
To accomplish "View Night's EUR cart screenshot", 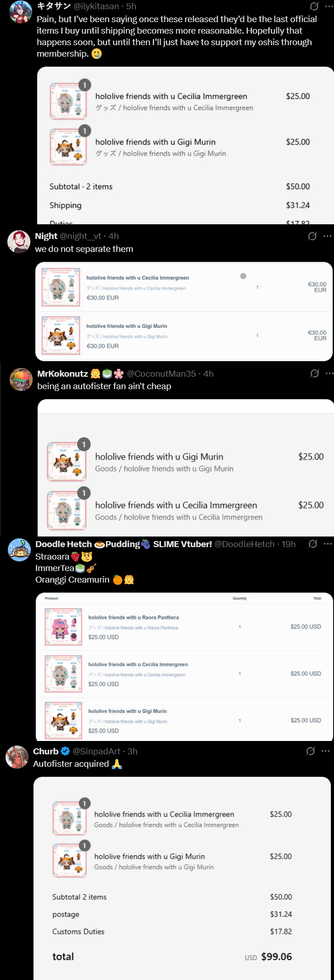I will coord(184,312).
